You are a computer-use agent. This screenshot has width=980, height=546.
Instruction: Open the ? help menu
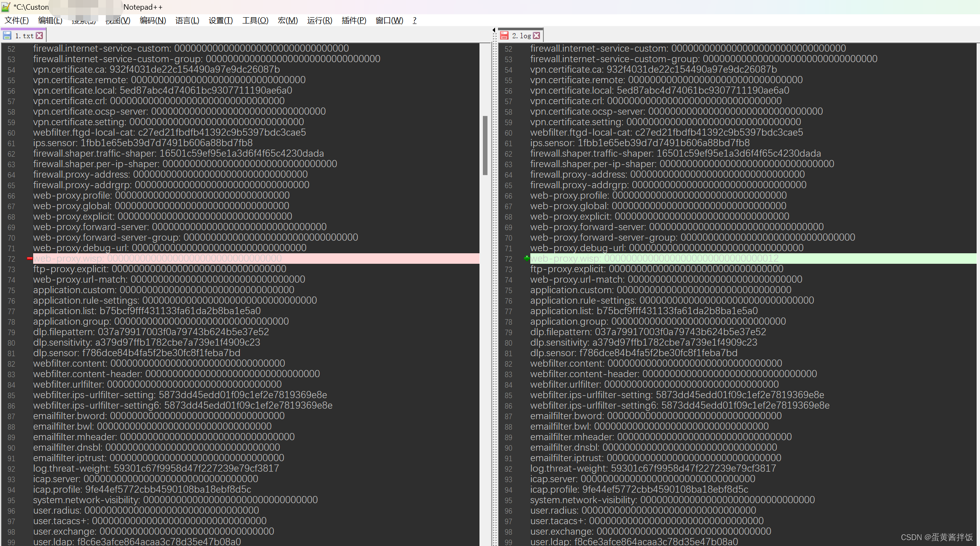pos(414,20)
